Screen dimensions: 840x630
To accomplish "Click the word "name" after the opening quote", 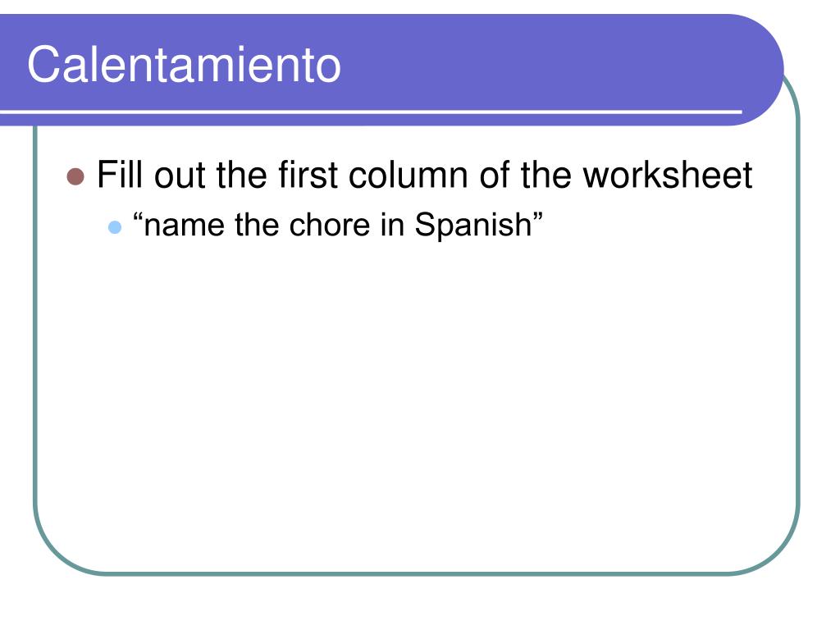I will pos(184,226).
